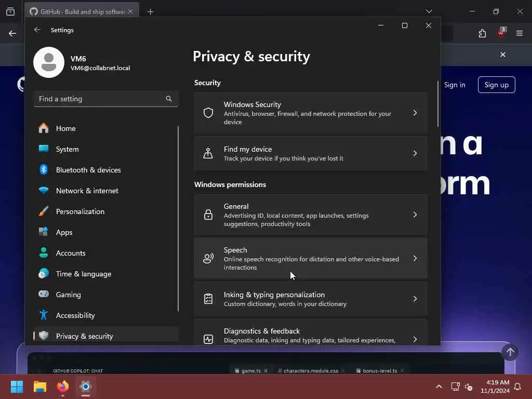Click the Time & language clock icon
The image size is (532, 399).
[44, 273]
